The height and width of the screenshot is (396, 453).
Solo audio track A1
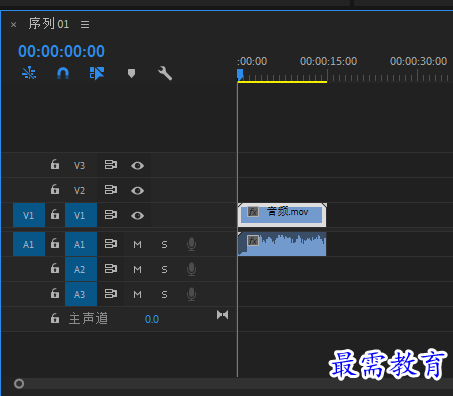(x=164, y=245)
